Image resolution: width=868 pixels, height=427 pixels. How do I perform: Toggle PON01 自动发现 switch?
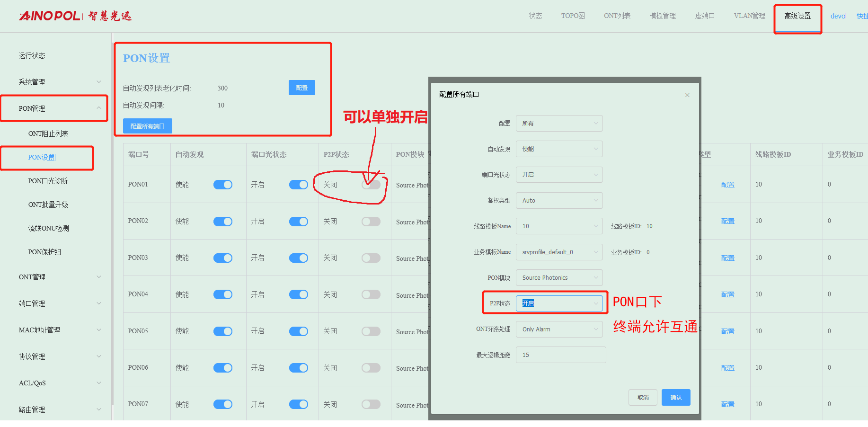pos(222,185)
